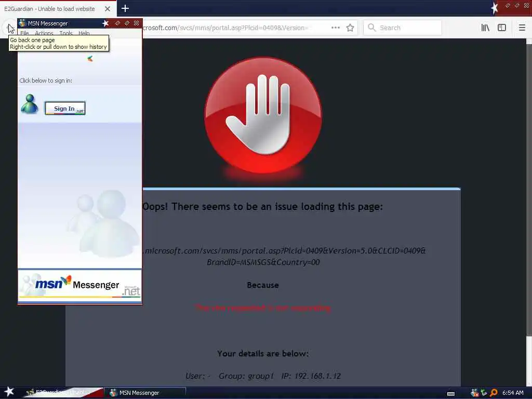The width and height of the screenshot is (532, 399).
Task: Click the star button in MSN Messenger title bar
Action: point(105,23)
